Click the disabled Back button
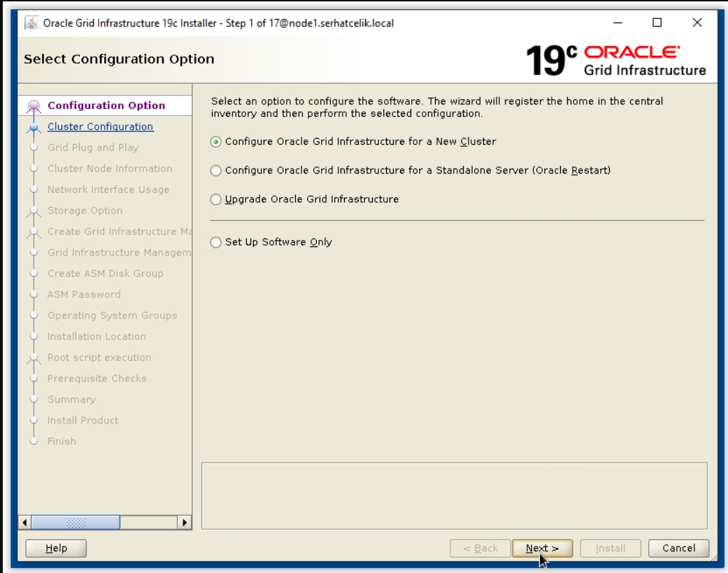Screen dimensions: 728x573 point(480,548)
